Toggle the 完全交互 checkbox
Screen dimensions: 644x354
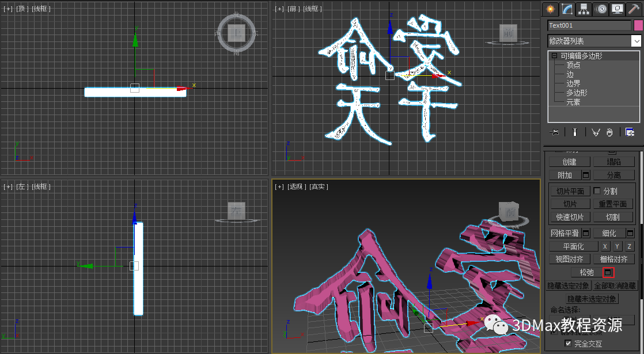tap(568, 343)
